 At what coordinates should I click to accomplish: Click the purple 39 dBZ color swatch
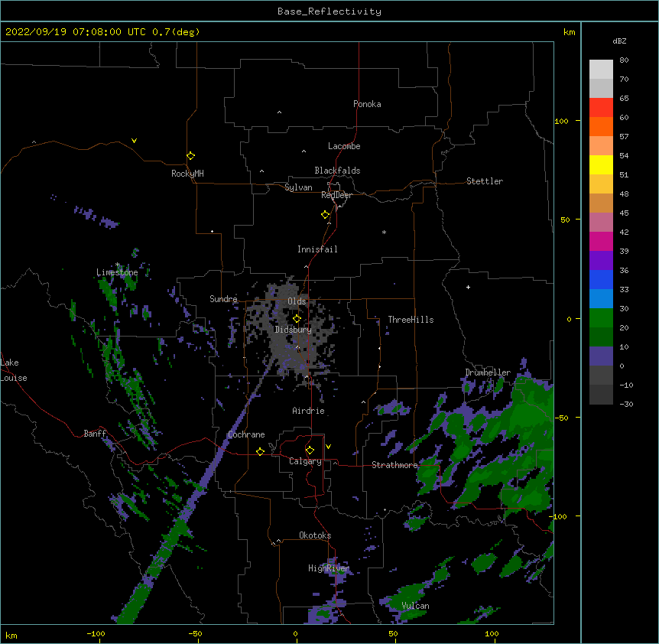coord(601,260)
